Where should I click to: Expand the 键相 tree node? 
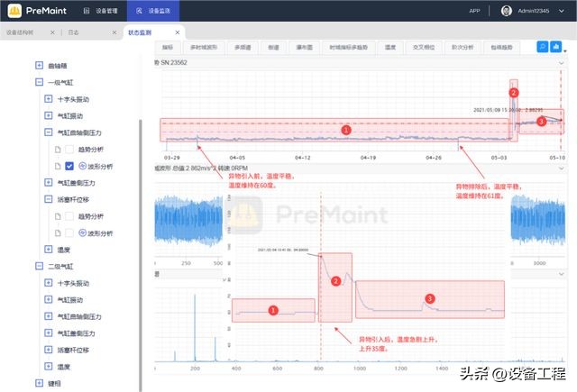coord(39,383)
